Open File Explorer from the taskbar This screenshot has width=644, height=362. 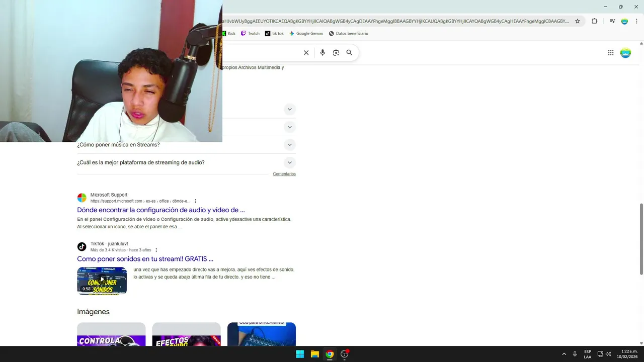coord(315,354)
